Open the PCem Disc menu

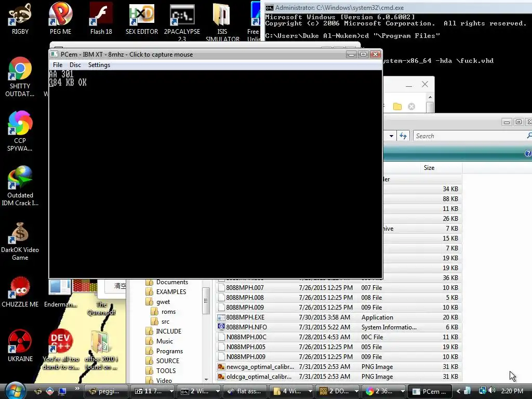[x=75, y=65]
